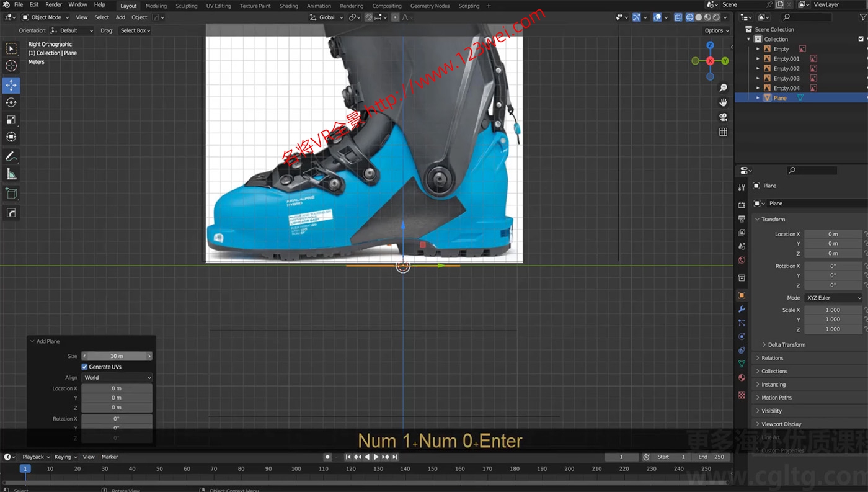Select the Scale tool
868x492 pixels.
tap(11, 120)
